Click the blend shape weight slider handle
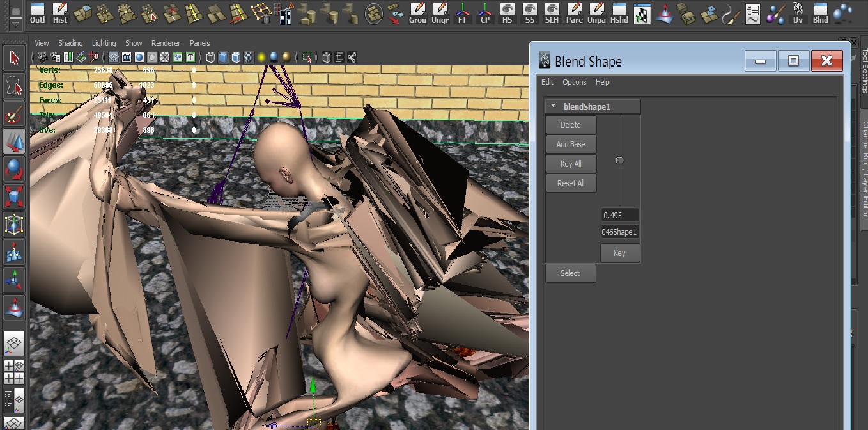 619,161
